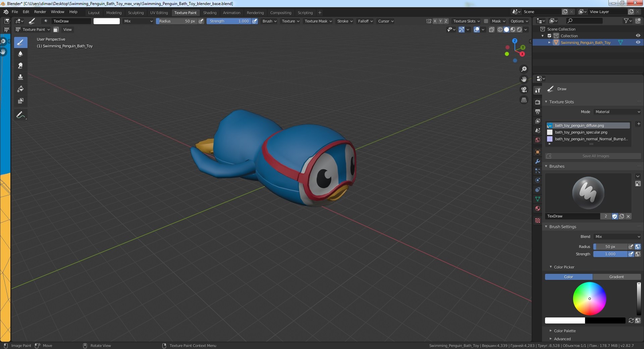Select bath_toy_penguin_specular.png texture slot
The image size is (644, 349).
pos(588,132)
